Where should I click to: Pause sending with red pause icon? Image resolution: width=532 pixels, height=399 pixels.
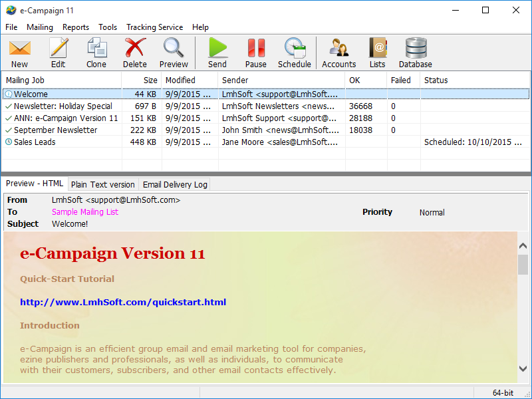pos(256,53)
